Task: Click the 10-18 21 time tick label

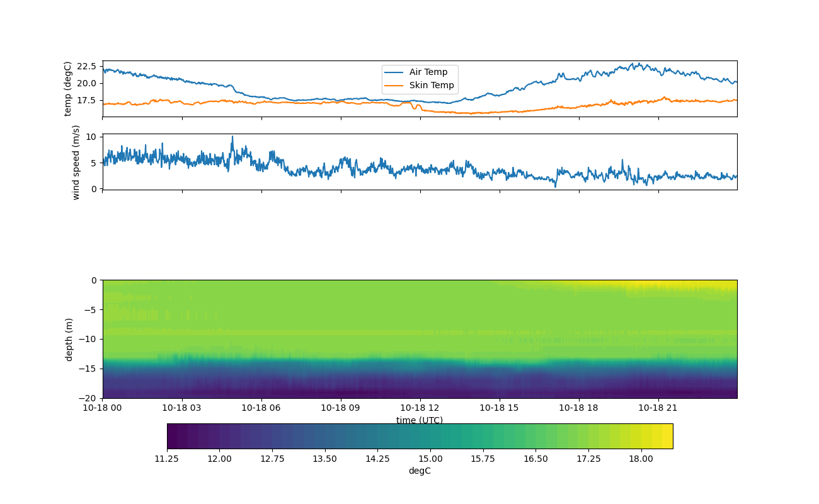Action: (x=658, y=408)
